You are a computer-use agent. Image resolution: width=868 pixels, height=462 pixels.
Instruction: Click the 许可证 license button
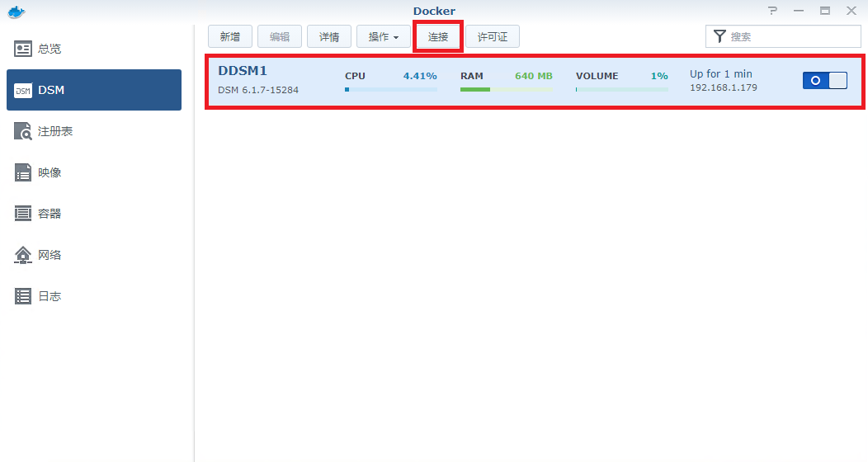coord(493,37)
